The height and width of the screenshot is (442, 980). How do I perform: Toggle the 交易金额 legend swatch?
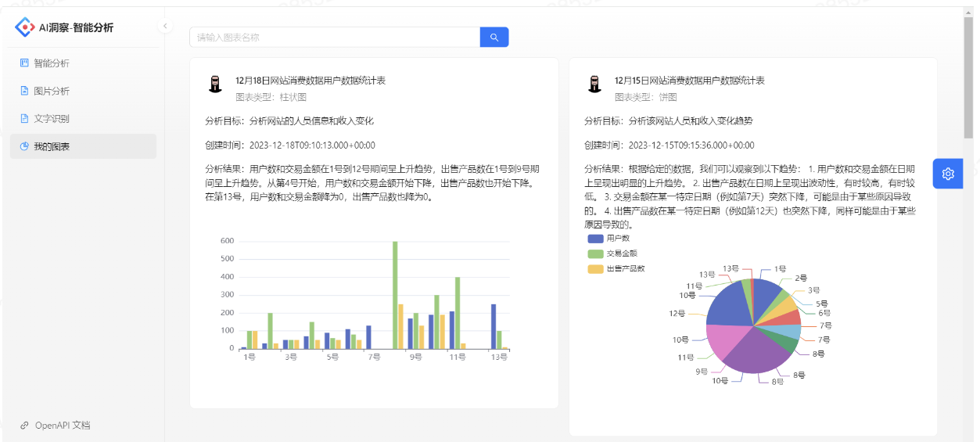tap(595, 253)
